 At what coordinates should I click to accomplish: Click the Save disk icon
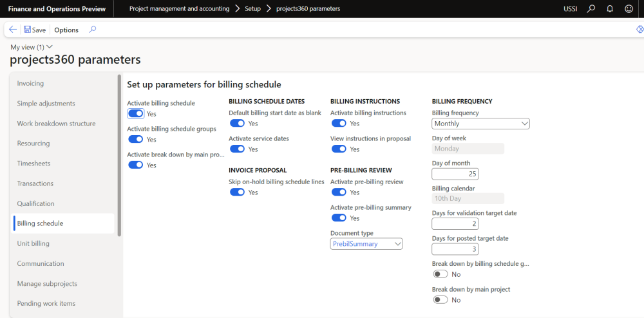[28, 30]
